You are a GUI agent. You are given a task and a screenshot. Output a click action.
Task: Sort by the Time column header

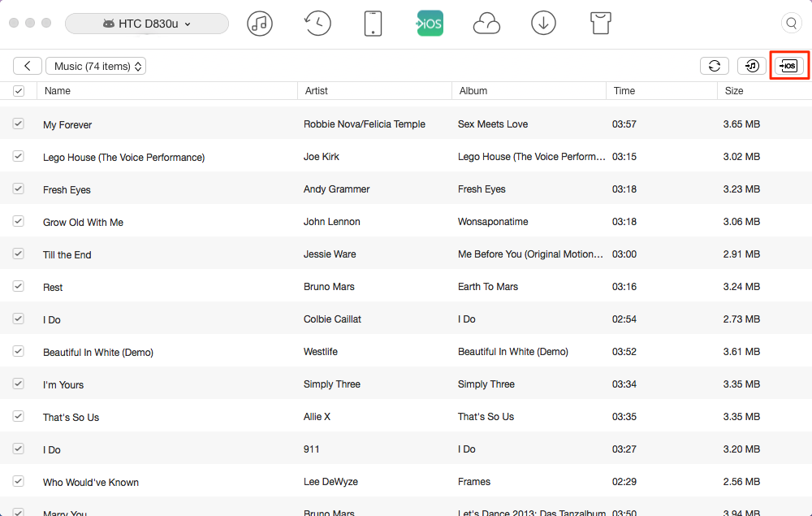tap(661, 91)
